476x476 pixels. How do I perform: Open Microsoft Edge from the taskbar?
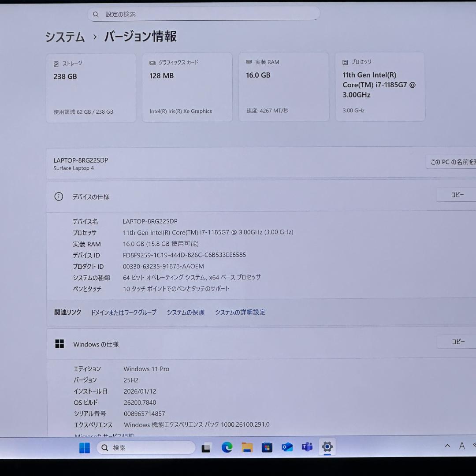(x=227, y=447)
